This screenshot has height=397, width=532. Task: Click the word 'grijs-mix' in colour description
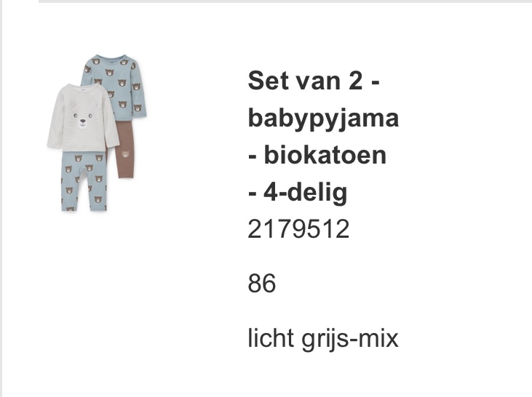pyautogui.click(x=350, y=340)
